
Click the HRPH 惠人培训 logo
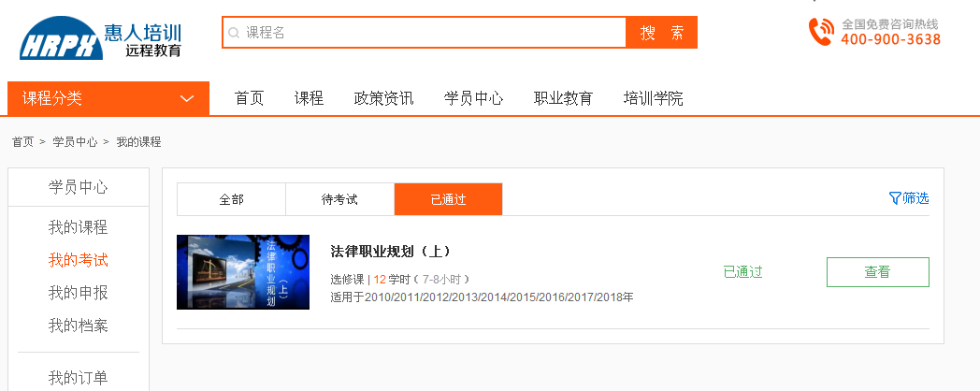101,39
